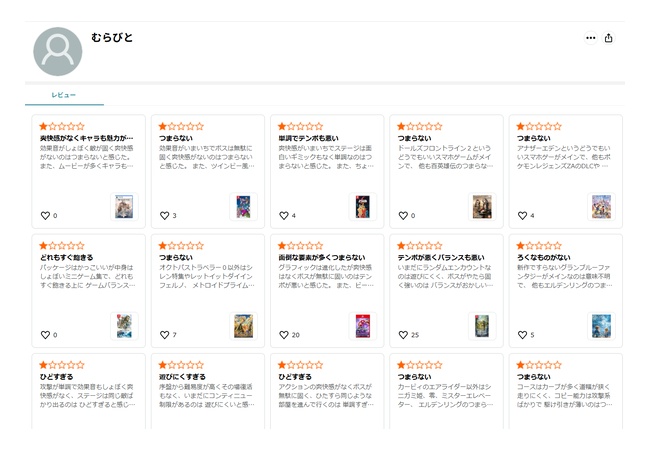Click ひどすぎる title above 攻撃が単調で text
This screenshot has width=650, height=450.
pyautogui.click(x=56, y=377)
